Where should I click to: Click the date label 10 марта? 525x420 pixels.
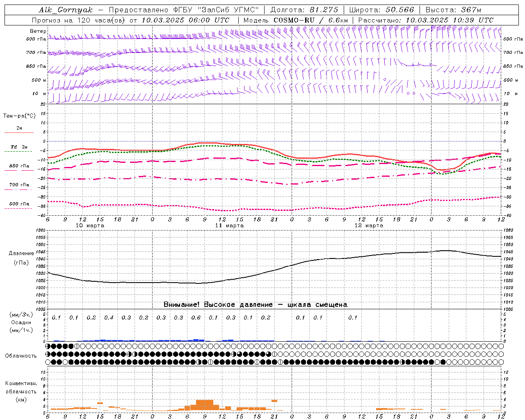(90, 226)
